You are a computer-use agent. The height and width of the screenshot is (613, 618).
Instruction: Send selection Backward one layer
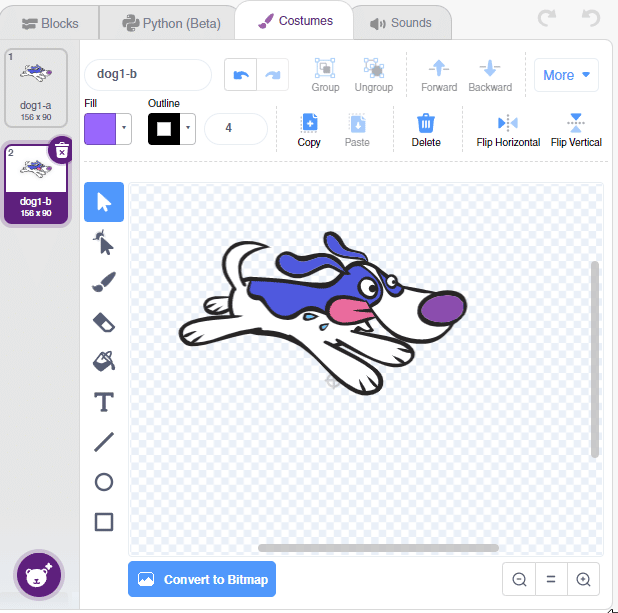tap(490, 75)
